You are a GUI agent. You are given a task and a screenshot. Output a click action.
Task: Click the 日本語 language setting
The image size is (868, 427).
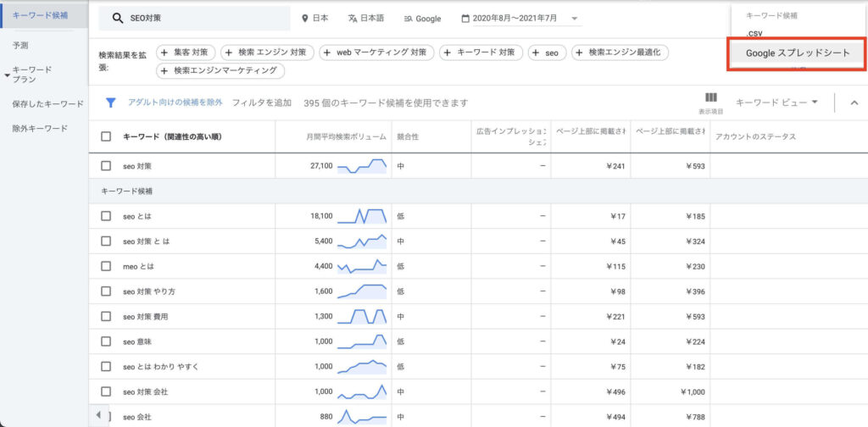tap(366, 19)
